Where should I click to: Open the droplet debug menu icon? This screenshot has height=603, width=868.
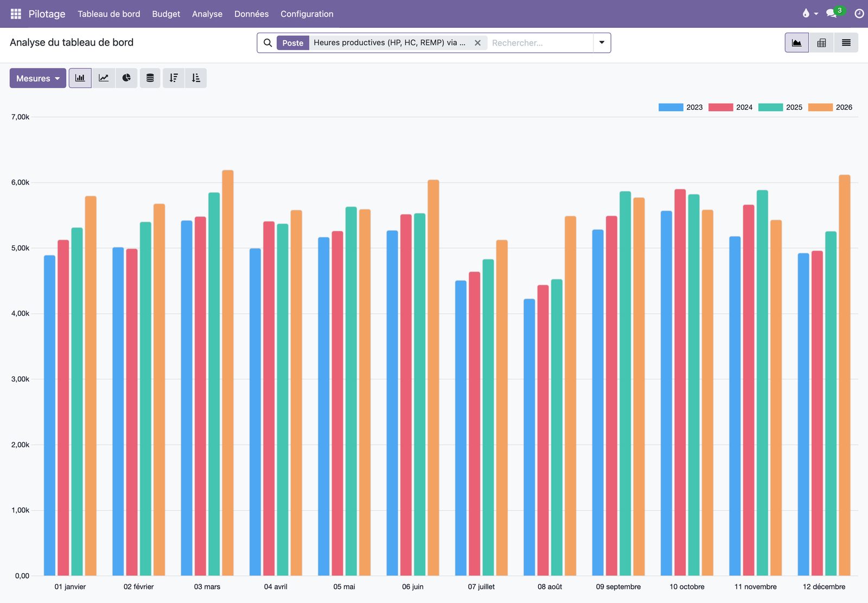click(809, 14)
